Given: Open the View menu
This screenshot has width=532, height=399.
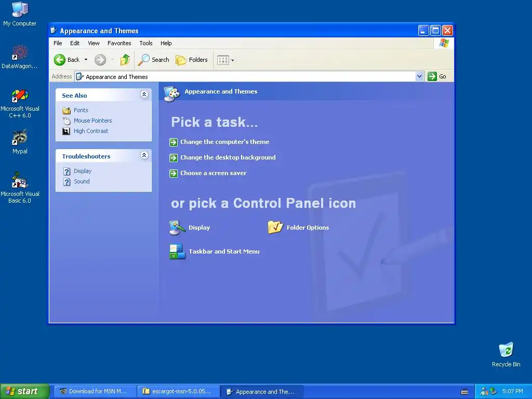Looking at the screenshot, I should point(94,43).
